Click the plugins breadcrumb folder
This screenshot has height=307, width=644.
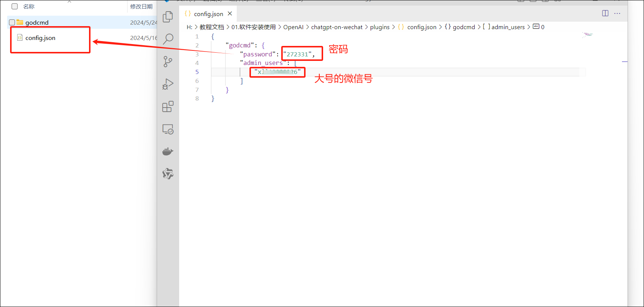pyautogui.click(x=380, y=27)
